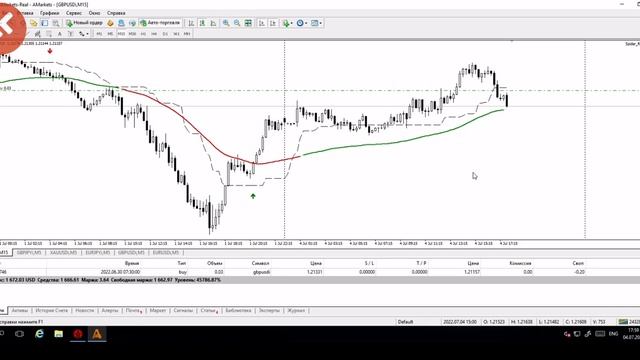Launch MetaEditor via yellow diamond icon
640x360 pixels.
click(110, 23)
